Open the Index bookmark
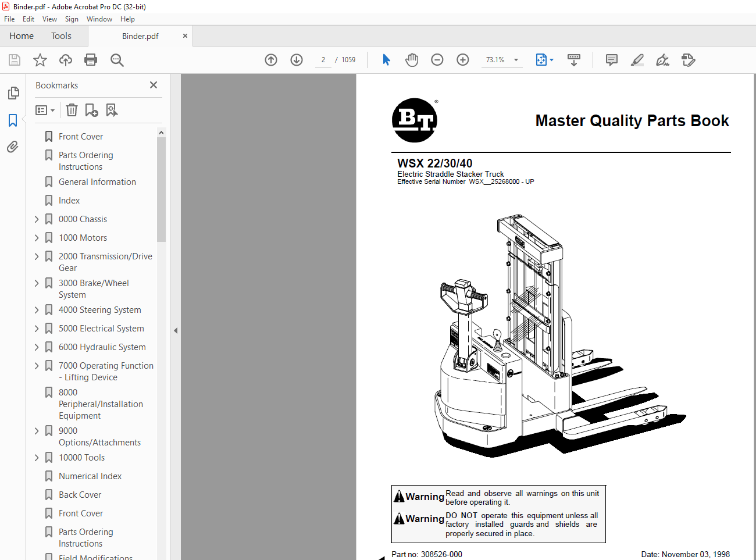This screenshot has width=756, height=560. point(69,201)
